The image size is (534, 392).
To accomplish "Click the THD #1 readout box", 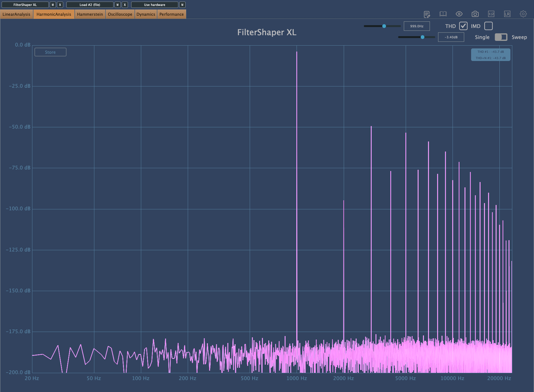I will coord(491,55).
